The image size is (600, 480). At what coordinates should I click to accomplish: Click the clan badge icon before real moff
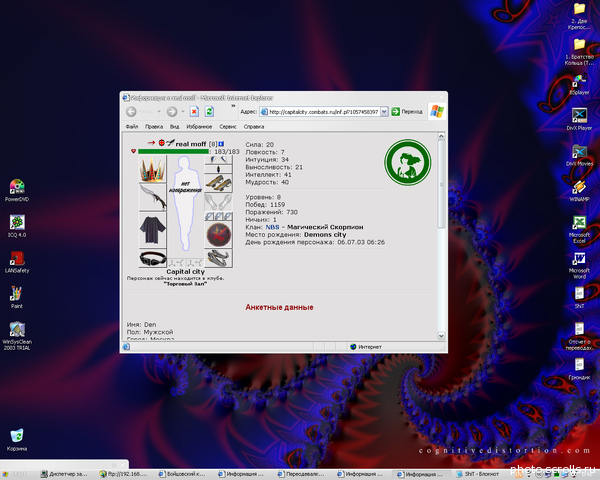pyautogui.click(x=170, y=143)
